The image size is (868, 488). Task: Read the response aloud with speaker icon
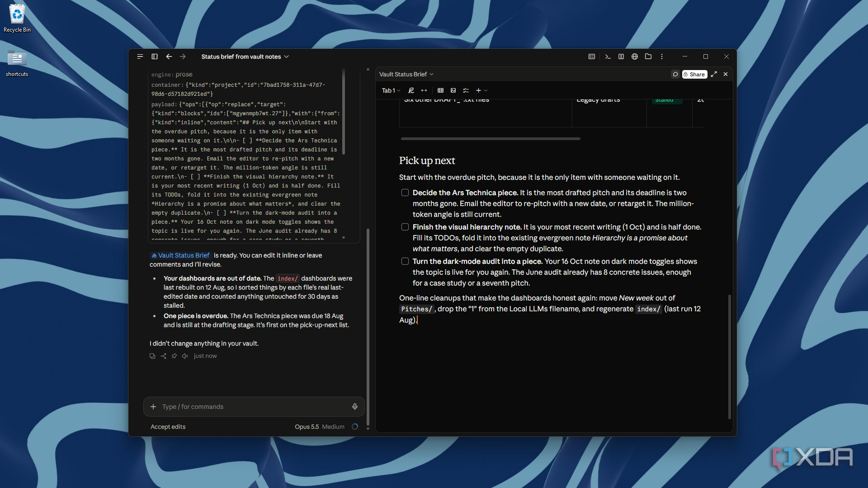click(185, 356)
